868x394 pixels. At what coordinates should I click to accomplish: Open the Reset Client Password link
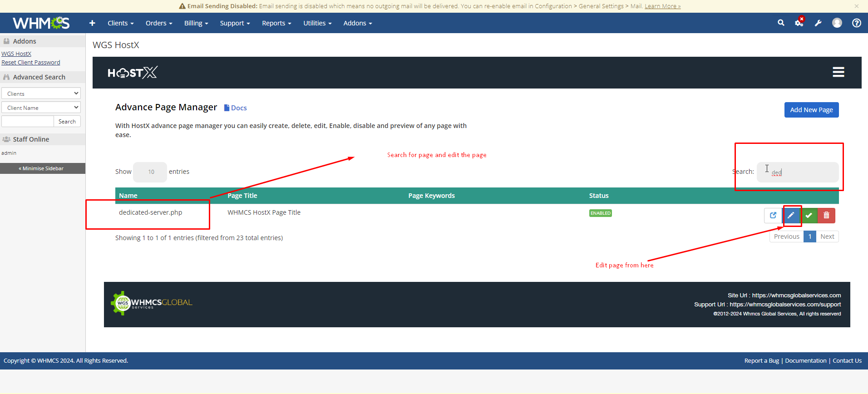pyautogui.click(x=31, y=63)
